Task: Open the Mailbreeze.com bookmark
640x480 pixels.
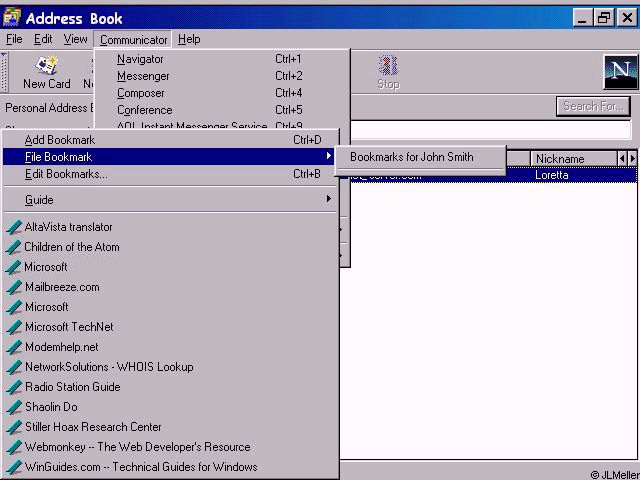Action: point(62,287)
